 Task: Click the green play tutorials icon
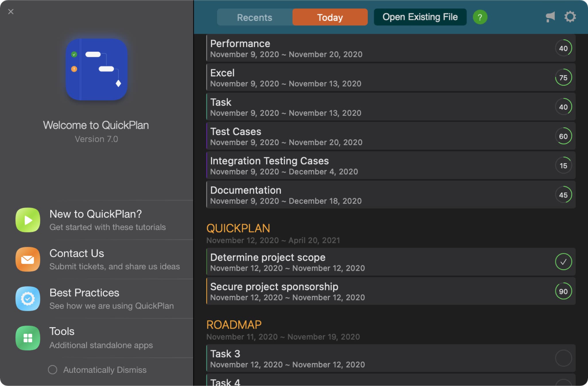point(28,220)
